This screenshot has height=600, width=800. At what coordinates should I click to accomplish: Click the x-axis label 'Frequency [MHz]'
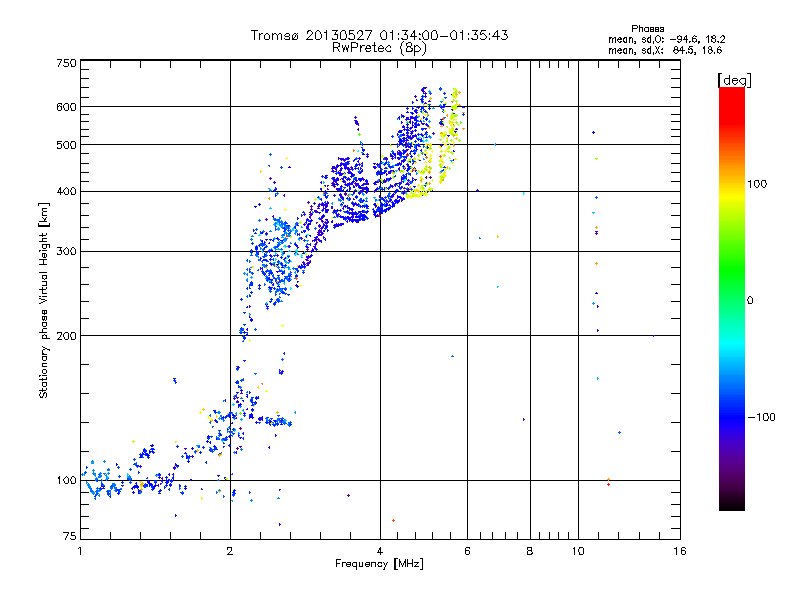click(379, 564)
